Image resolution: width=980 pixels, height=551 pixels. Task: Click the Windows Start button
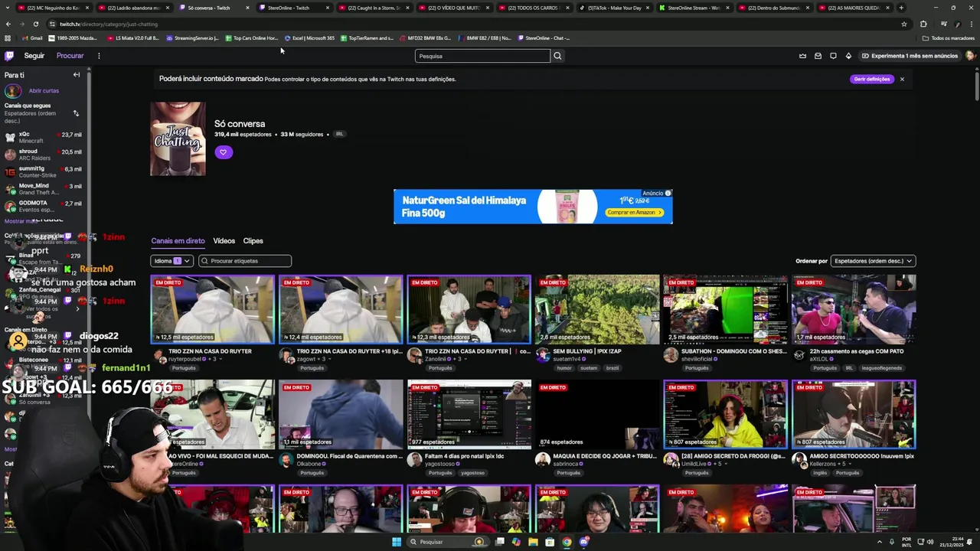click(397, 542)
